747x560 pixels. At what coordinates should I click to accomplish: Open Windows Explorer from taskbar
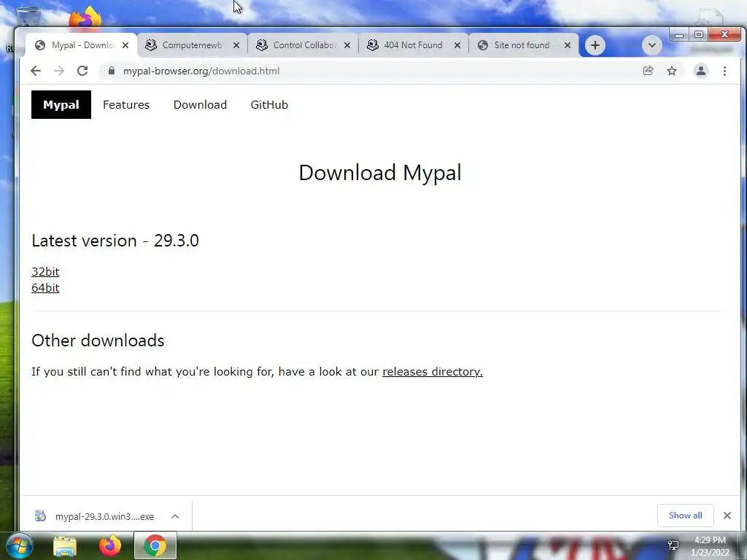coord(65,546)
